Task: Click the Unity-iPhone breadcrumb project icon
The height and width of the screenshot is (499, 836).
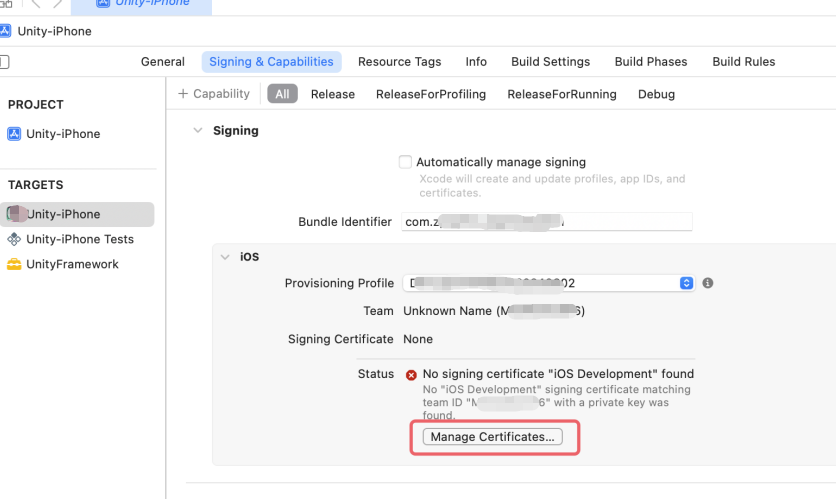Action: (5, 31)
